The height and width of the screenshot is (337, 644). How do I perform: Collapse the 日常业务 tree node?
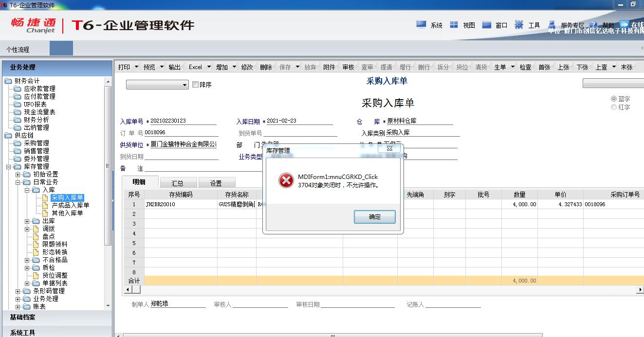coord(18,182)
